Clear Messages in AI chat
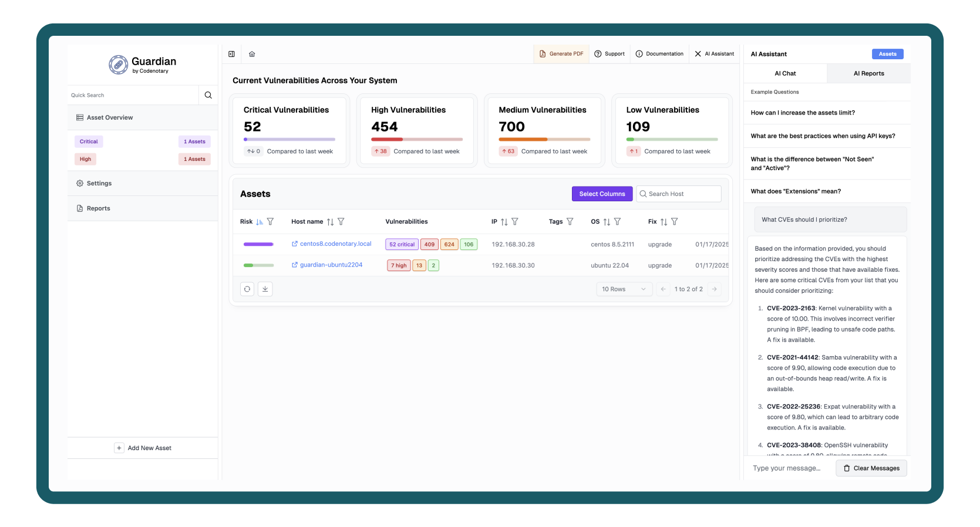 (x=871, y=468)
